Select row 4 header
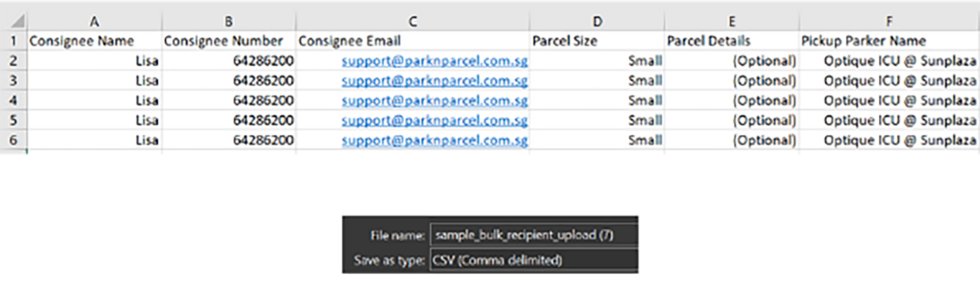This screenshot has width=980, height=287. pos(13,100)
